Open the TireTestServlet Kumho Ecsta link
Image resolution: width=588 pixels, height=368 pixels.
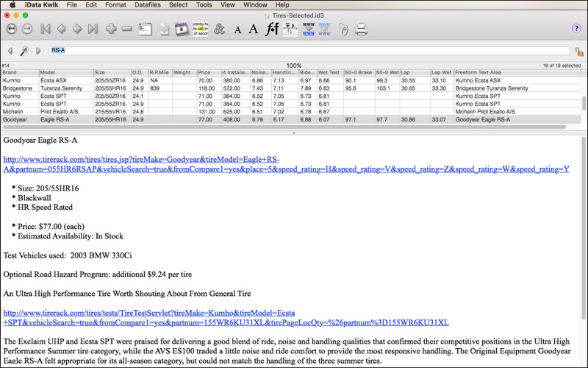click(226, 318)
